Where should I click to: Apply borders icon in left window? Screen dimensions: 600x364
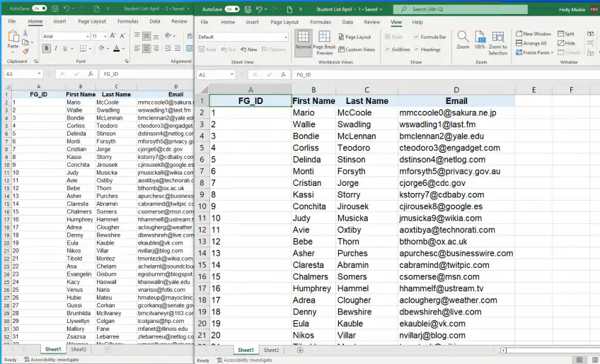click(83, 48)
